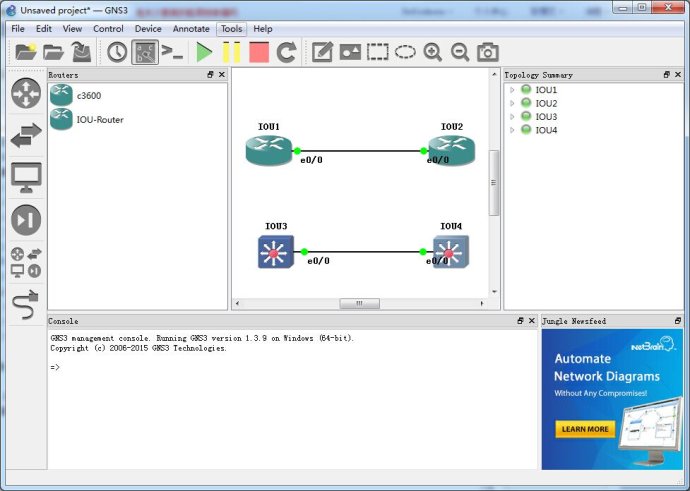The image size is (690, 491).
Task: Open the Device menu
Action: tap(148, 29)
